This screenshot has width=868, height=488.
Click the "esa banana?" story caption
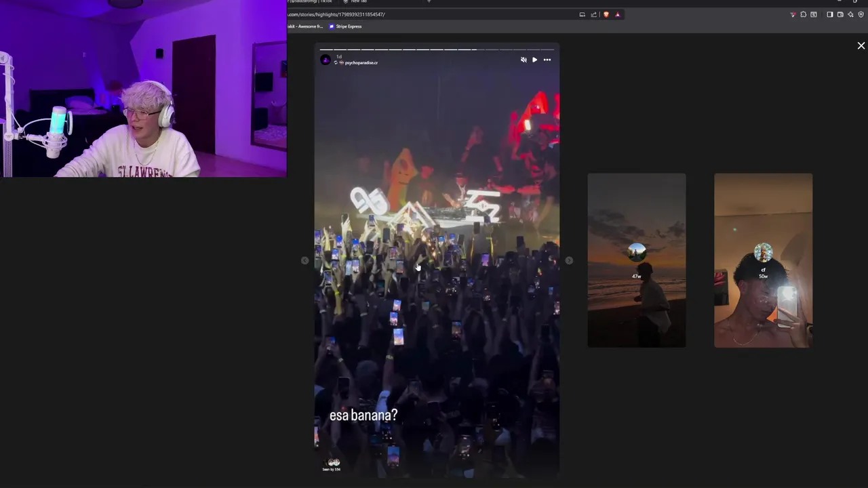coord(363,415)
